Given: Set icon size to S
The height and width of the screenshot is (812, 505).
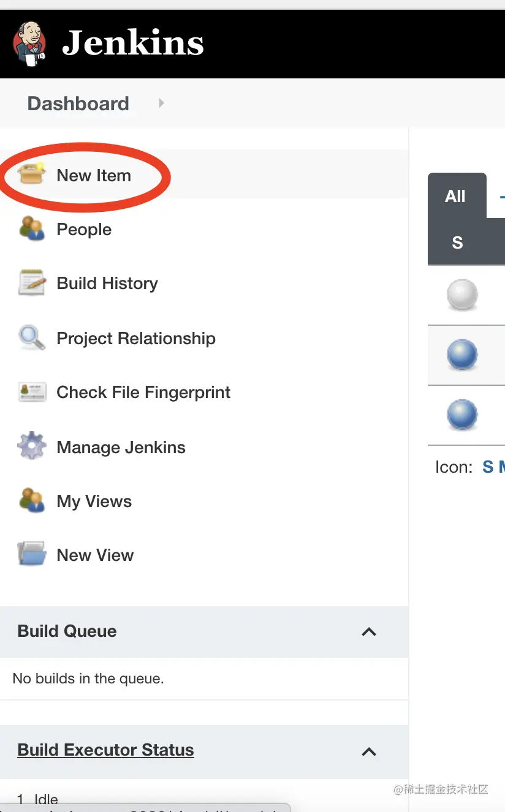Looking at the screenshot, I should point(488,467).
